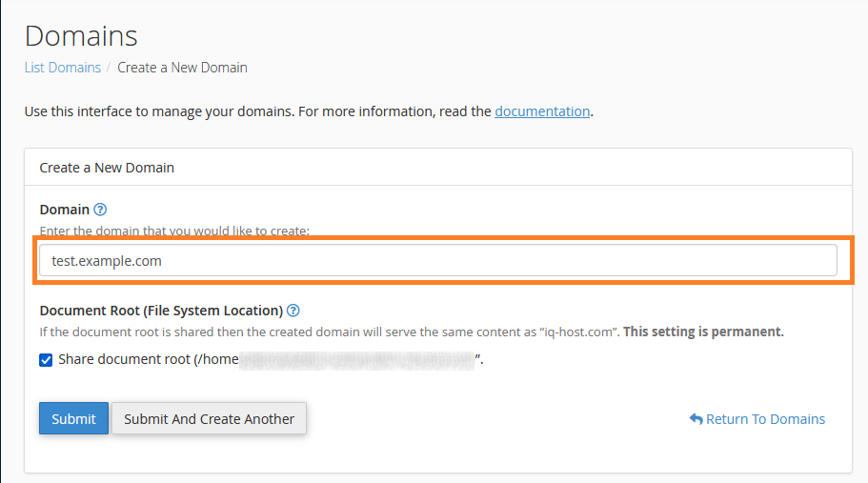Image resolution: width=868 pixels, height=483 pixels.
Task: Focus the domain field containing test.example.com
Action: [x=437, y=260]
